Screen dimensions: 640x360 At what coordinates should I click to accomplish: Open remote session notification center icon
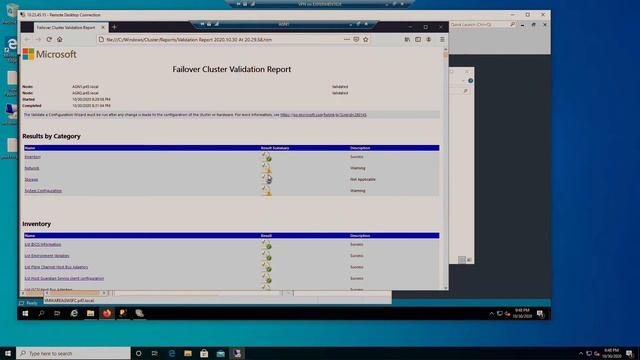click(540, 313)
